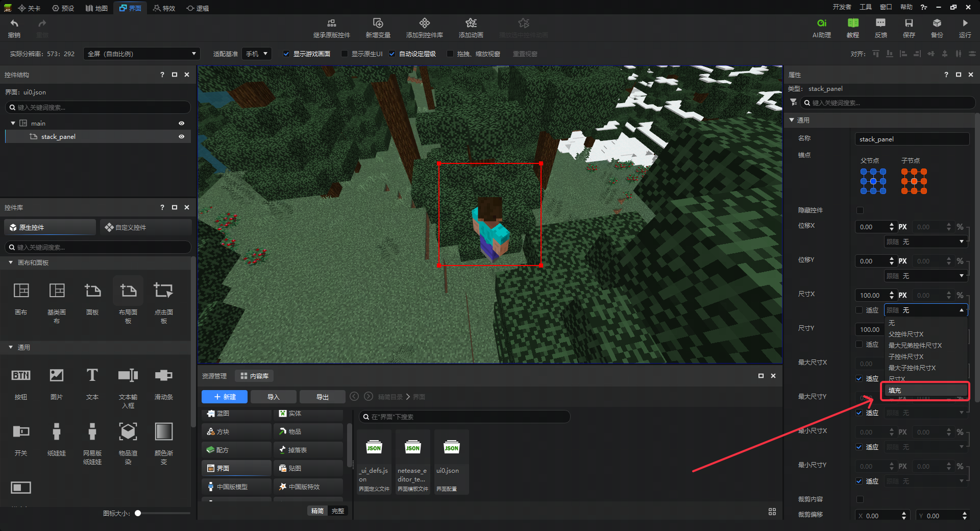Viewport: 980px width, 531px height.
Task: Click 子节点 anchor grid
Action: [914, 181]
